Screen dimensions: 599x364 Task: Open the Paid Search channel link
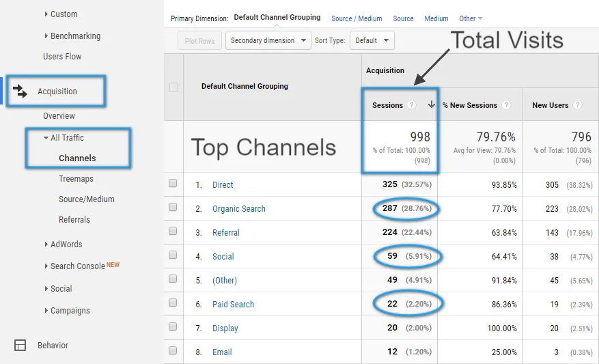[x=233, y=305]
